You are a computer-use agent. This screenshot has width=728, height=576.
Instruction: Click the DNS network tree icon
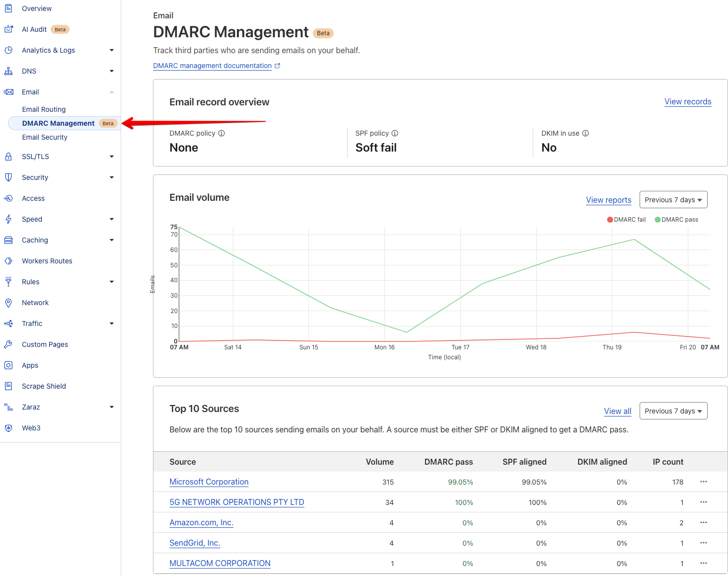point(8,71)
